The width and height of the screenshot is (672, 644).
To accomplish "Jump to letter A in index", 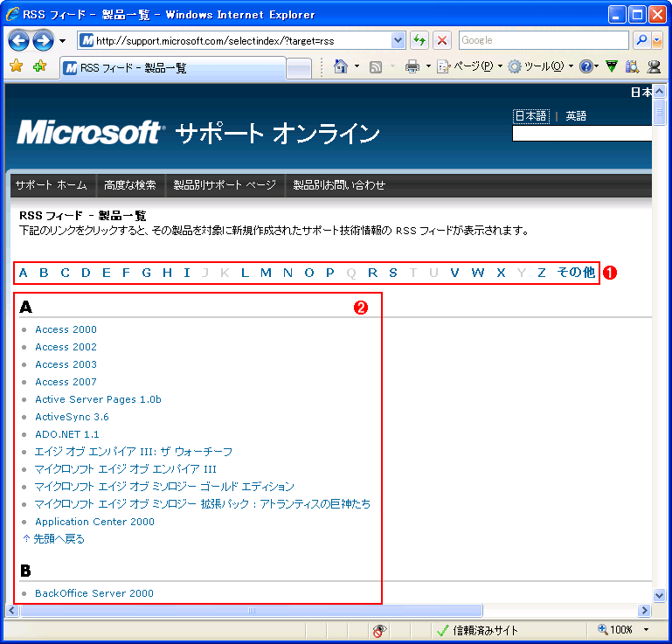I will (23, 273).
